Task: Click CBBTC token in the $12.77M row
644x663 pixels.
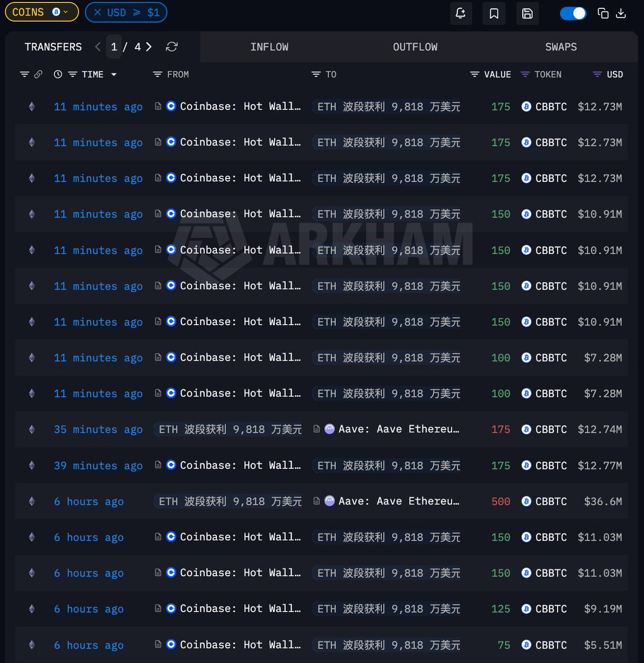Action: pyautogui.click(x=551, y=466)
